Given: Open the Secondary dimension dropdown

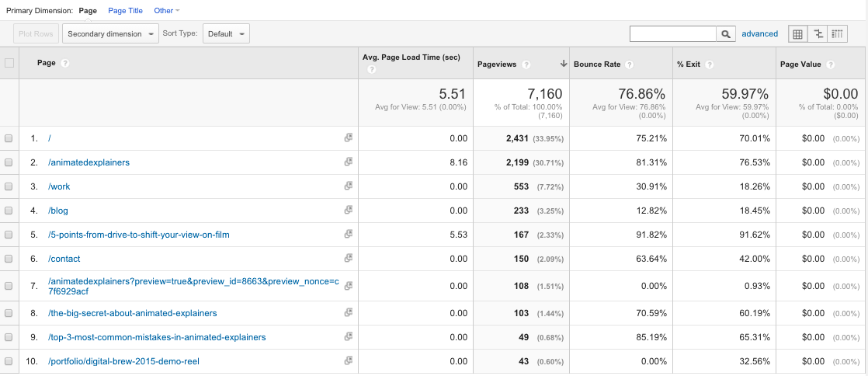Looking at the screenshot, I should coord(111,33).
